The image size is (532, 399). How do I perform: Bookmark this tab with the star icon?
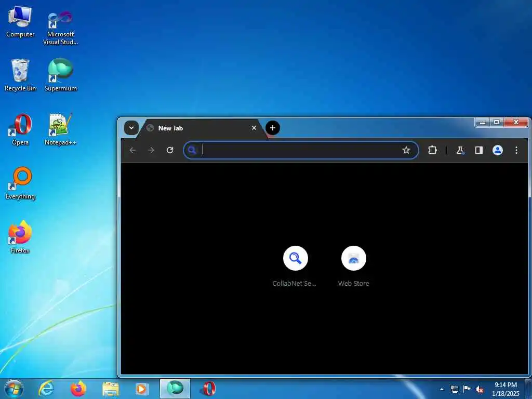point(406,150)
